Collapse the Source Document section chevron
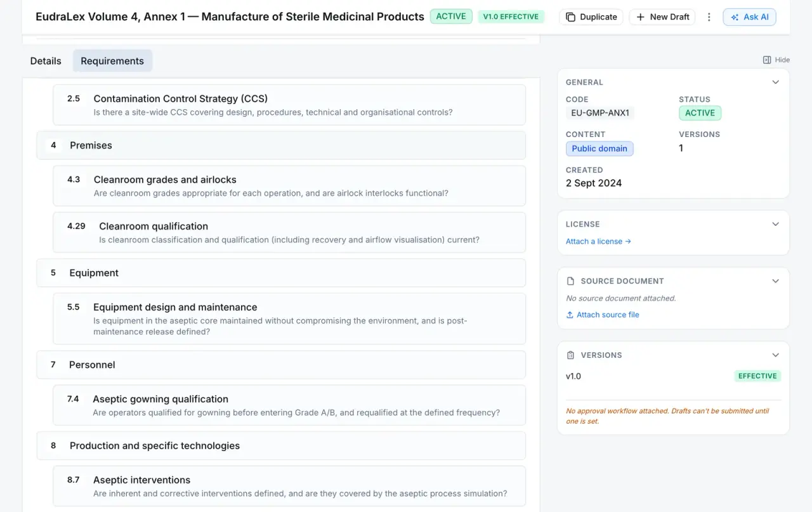The image size is (812, 512). [x=775, y=281]
